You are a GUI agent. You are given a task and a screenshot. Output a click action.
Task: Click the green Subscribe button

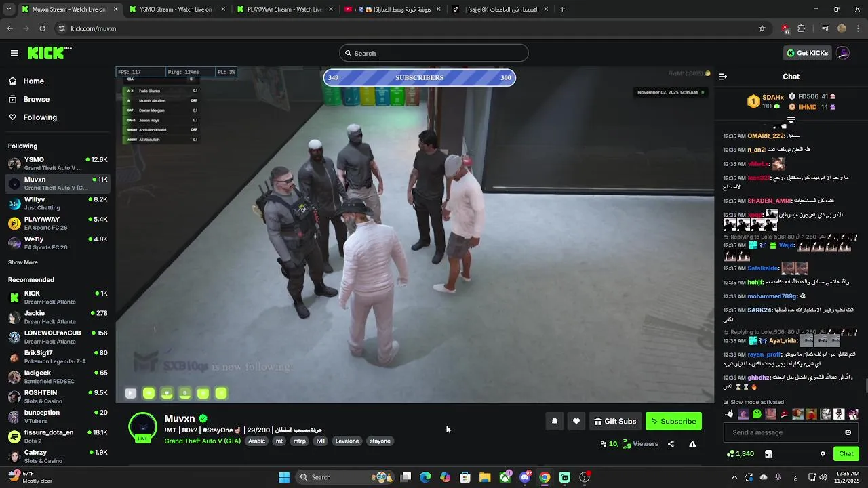pyautogui.click(x=673, y=421)
